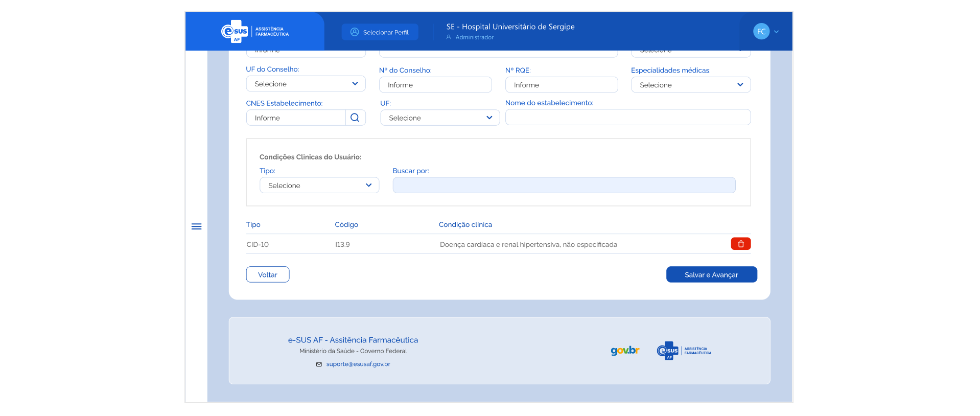
Task: Click the footer e-SUS AF logo
Action: coord(683,351)
